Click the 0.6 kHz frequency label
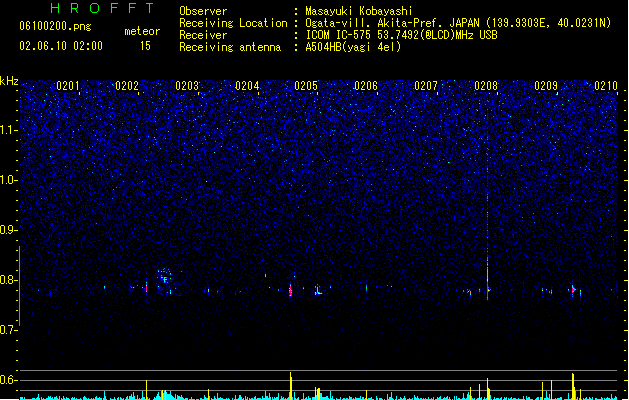The height and width of the screenshot is (400, 629). tap(9, 380)
